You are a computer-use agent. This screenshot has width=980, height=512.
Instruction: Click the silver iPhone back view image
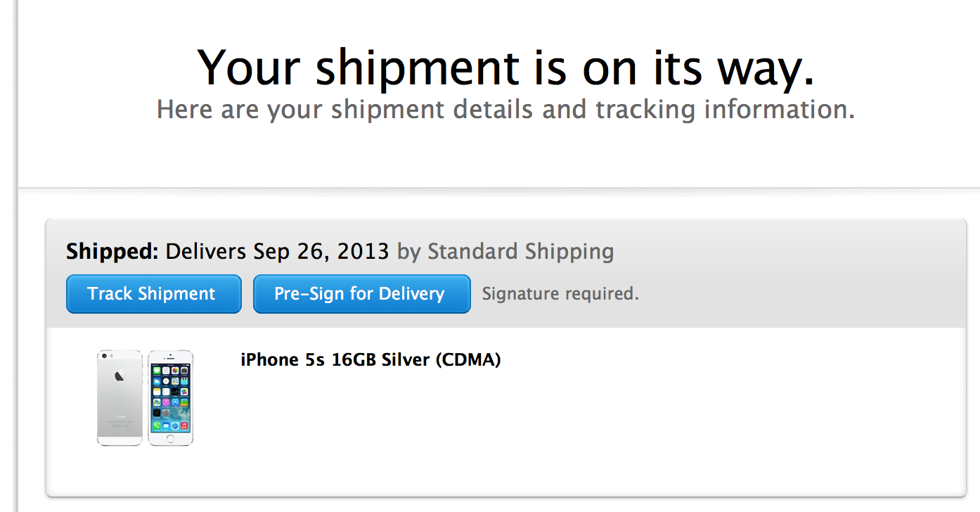120,397
